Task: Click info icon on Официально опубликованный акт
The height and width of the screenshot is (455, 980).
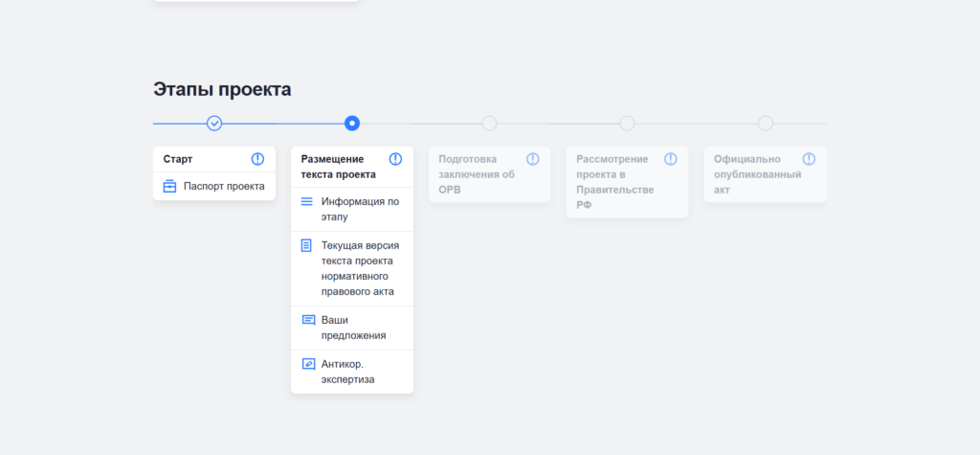Action: (809, 159)
